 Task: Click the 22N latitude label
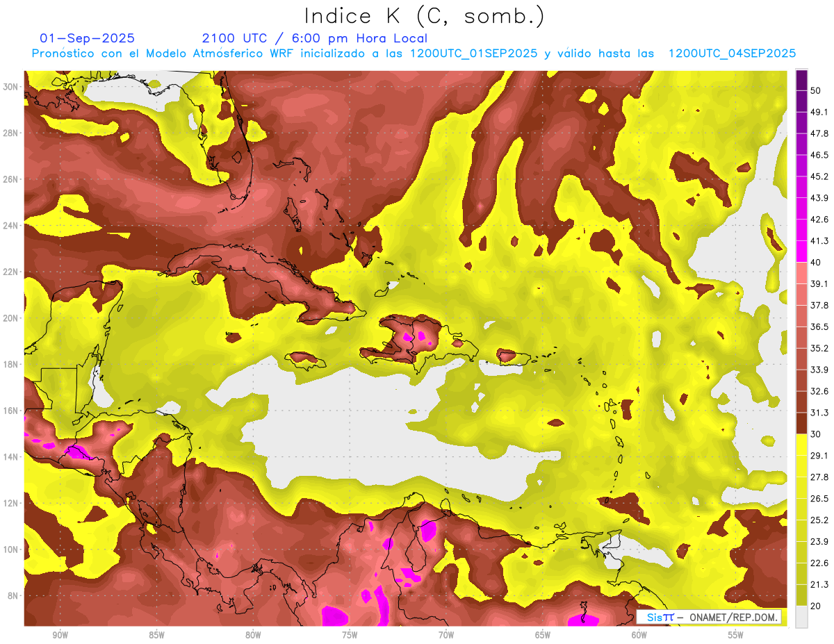point(12,272)
